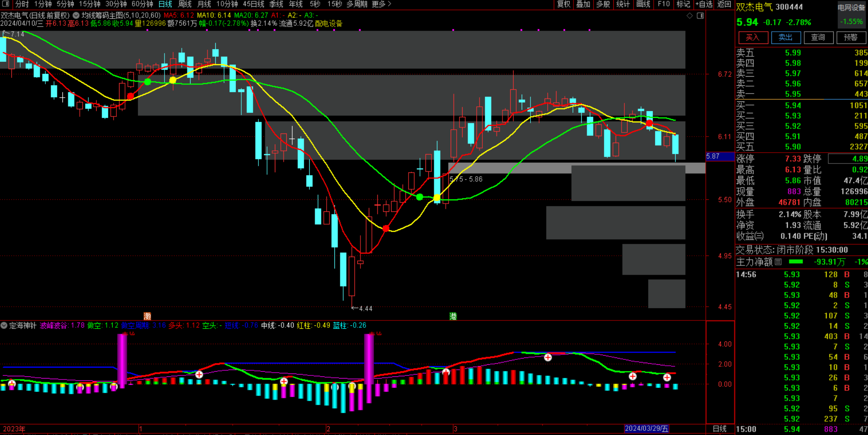Switch to the 10分钟 period
The image size is (868, 435).
227,4
